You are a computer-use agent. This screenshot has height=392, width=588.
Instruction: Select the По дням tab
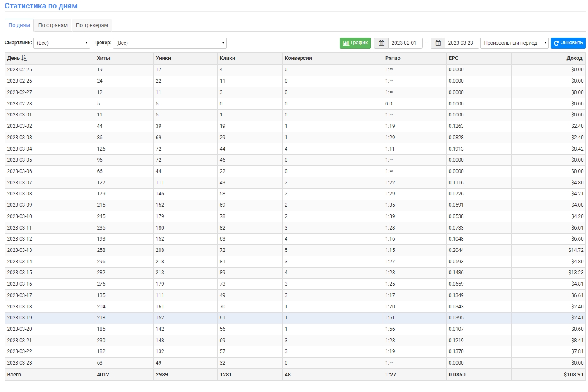click(x=19, y=25)
